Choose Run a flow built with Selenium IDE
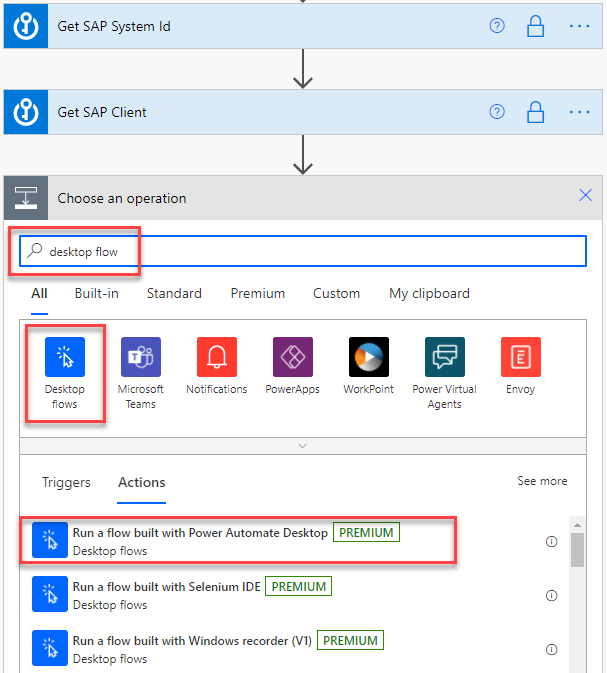 point(294,594)
